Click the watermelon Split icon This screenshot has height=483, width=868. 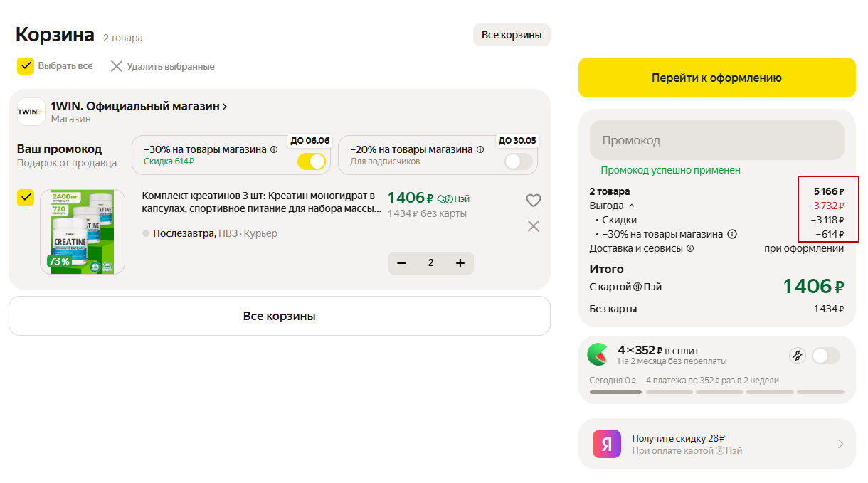[x=598, y=354]
